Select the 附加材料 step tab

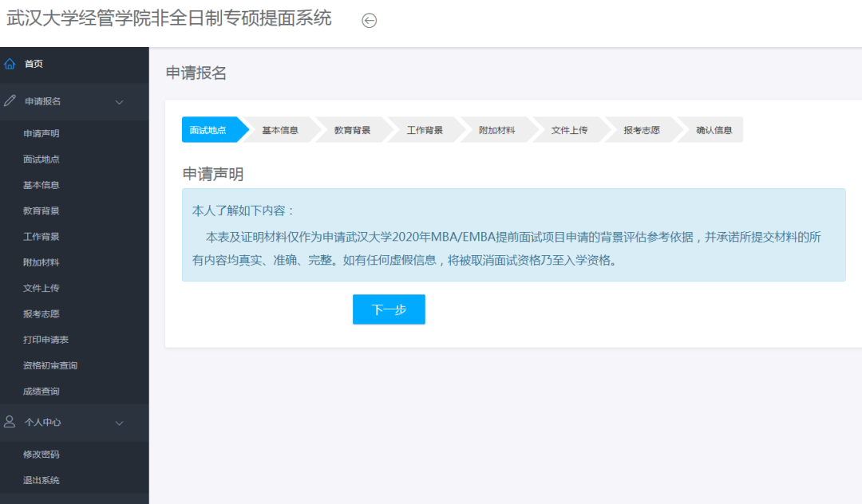[496, 130]
